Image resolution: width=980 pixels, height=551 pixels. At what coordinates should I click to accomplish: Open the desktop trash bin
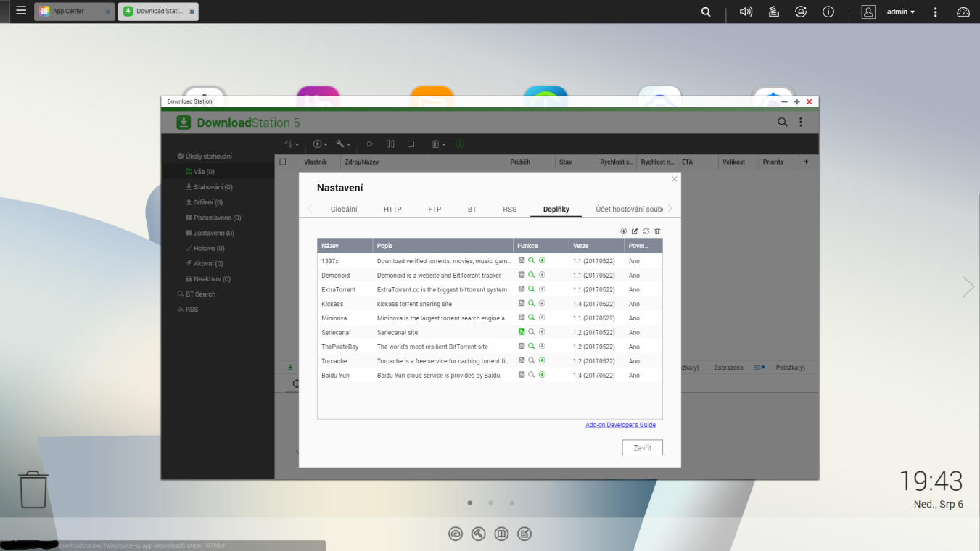click(33, 489)
